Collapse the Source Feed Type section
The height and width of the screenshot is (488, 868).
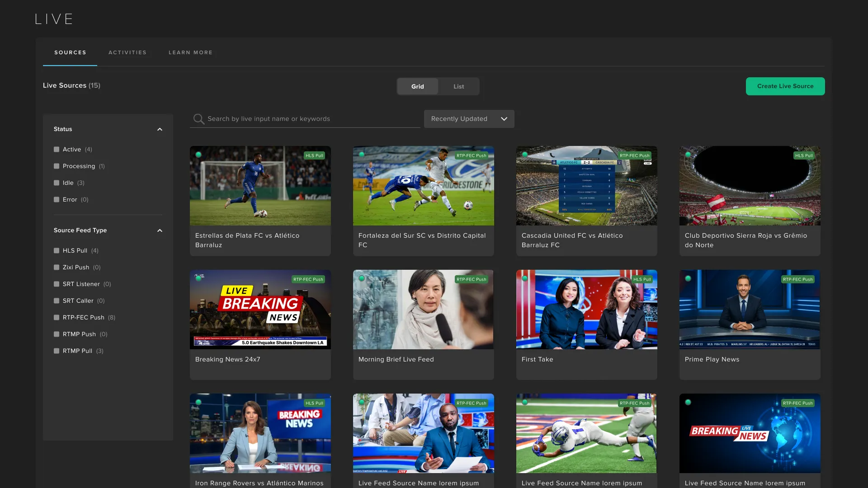[160, 230]
